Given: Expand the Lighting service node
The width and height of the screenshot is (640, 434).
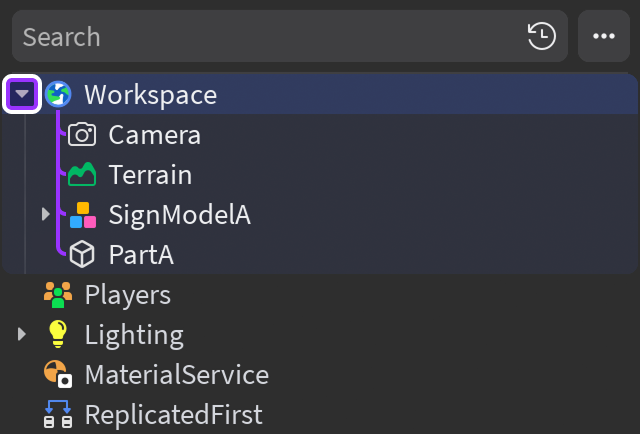Looking at the screenshot, I should point(22,334).
